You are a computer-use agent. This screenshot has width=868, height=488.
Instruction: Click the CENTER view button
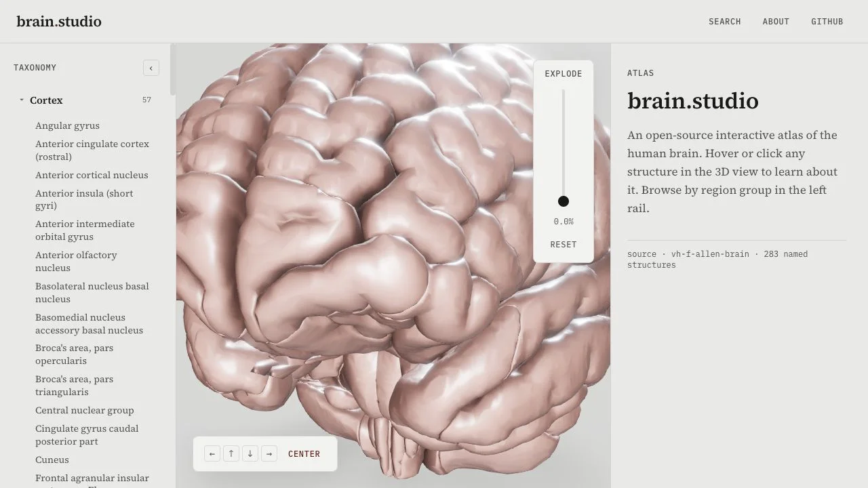(304, 454)
